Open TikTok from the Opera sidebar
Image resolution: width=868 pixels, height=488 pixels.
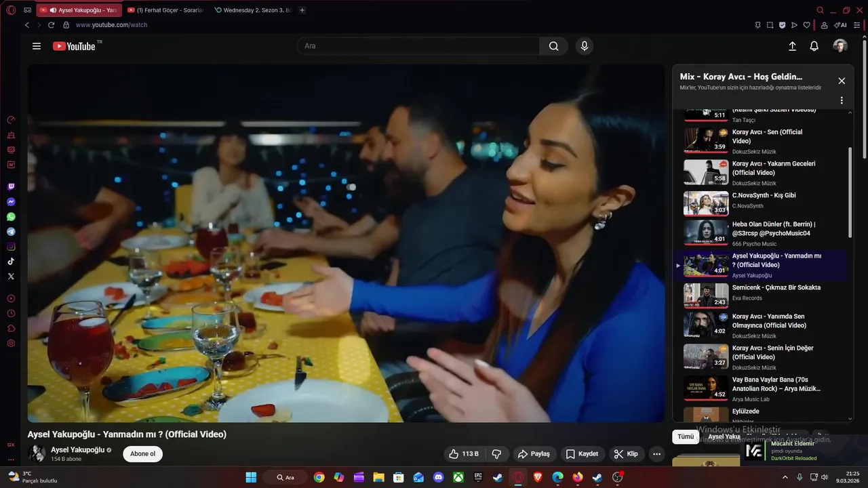[x=11, y=262]
